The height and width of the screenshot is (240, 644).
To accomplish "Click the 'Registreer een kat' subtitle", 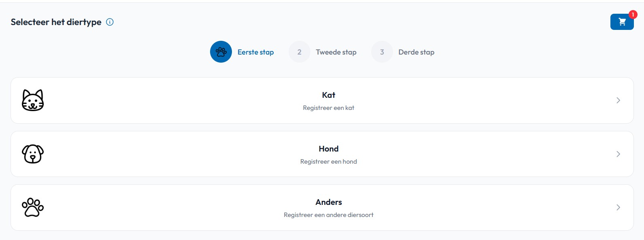I will pos(329,108).
